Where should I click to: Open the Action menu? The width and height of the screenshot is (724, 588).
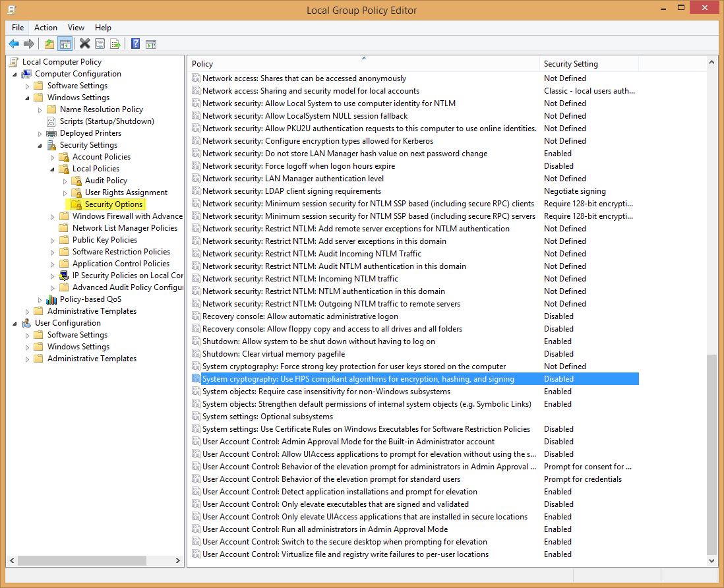tap(45, 27)
